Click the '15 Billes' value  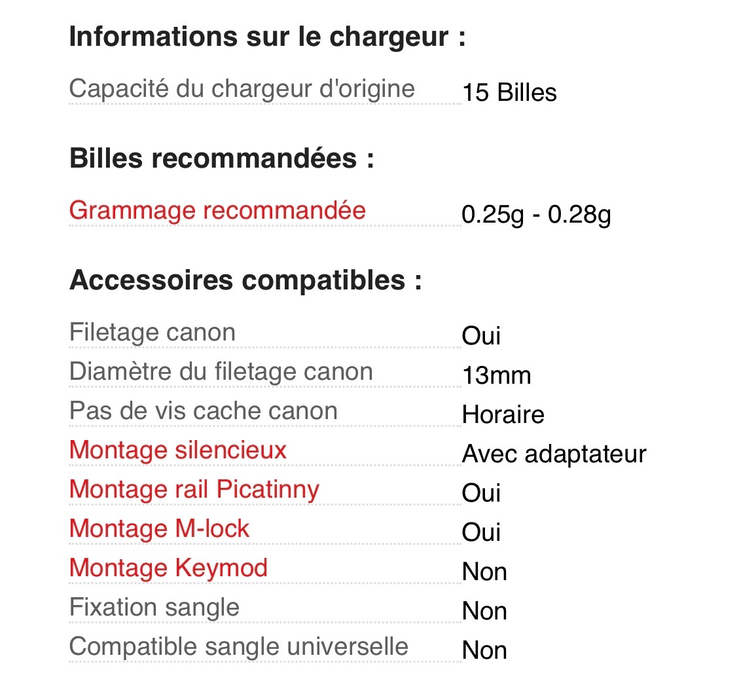(x=509, y=92)
